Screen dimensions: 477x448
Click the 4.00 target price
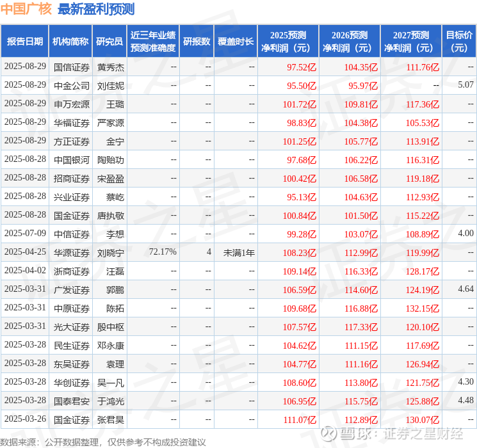[x=465, y=233]
